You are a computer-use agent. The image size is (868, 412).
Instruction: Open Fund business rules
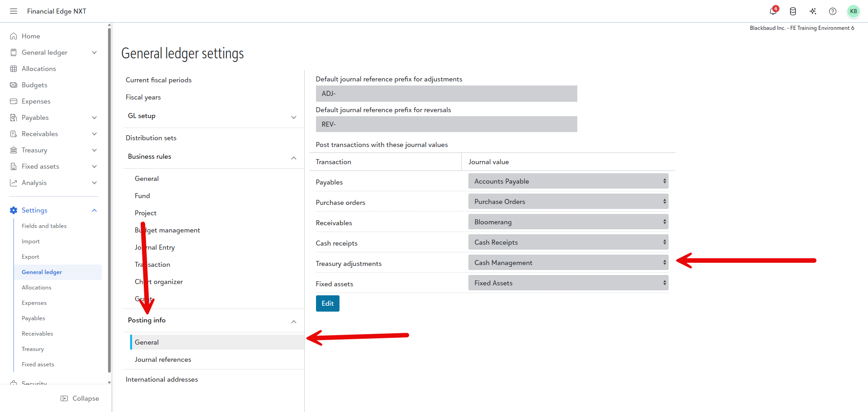pos(142,196)
